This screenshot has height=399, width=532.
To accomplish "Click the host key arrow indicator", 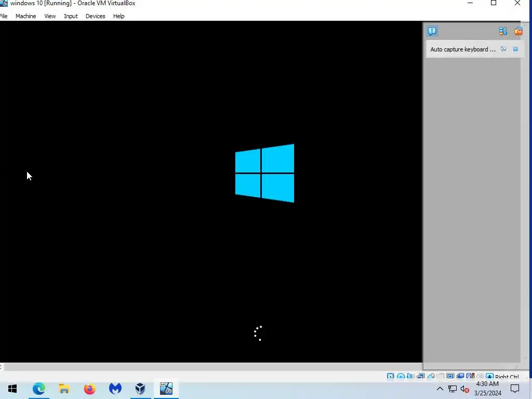I will [x=489, y=376].
